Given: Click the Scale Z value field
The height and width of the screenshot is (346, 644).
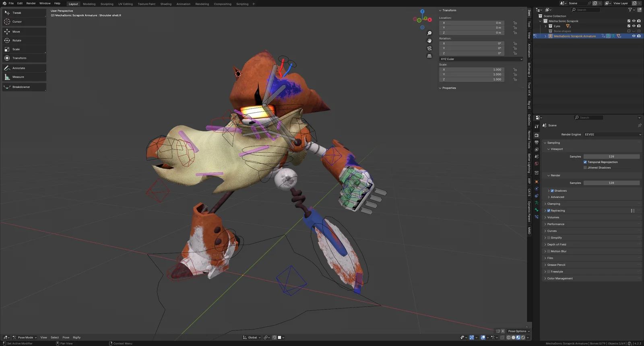Looking at the screenshot, I should tap(471, 80).
